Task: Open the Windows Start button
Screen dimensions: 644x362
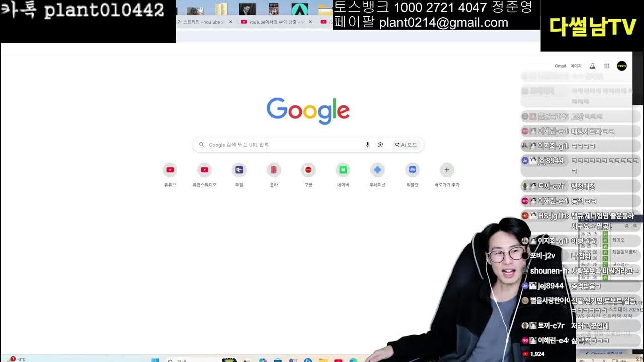Action: pos(155,359)
